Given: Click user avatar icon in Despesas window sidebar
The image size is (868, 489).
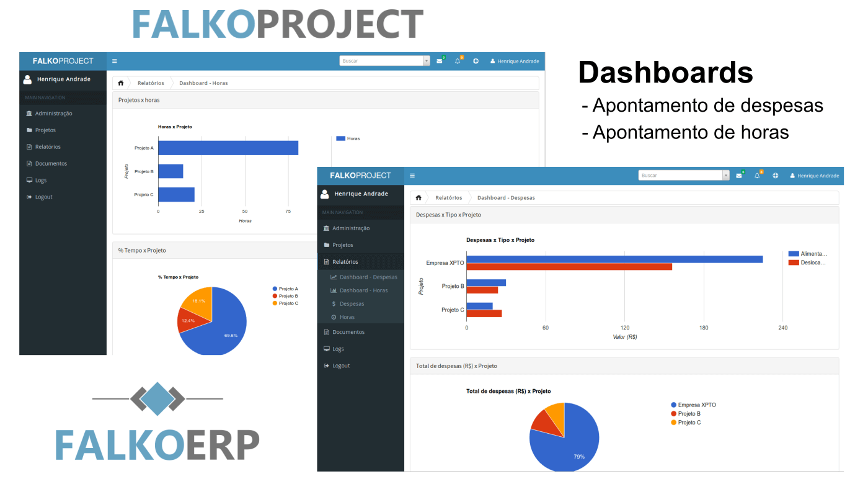Looking at the screenshot, I should click(x=325, y=194).
